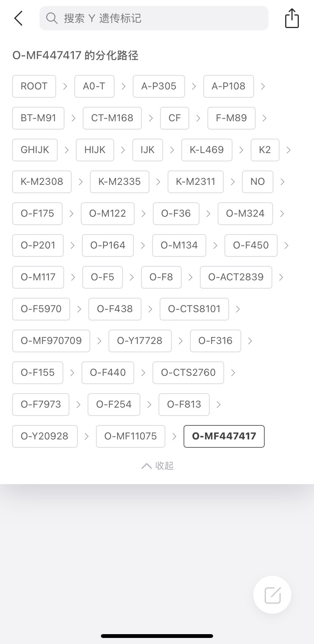Tap the magnifier search icon
Screen dimensions: 314x644
[x=52, y=18]
